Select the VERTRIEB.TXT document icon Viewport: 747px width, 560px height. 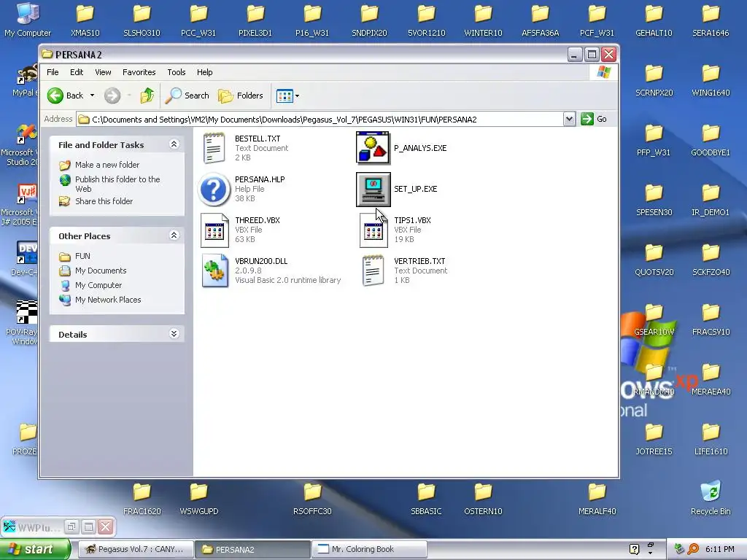[373, 271]
